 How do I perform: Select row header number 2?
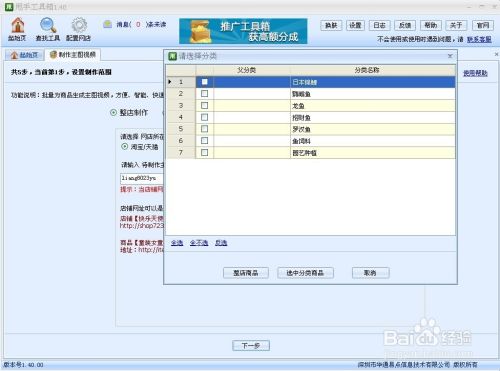pos(181,94)
